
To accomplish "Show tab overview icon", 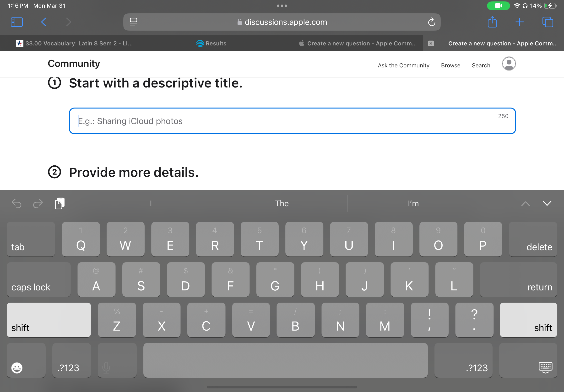I will pos(548,22).
